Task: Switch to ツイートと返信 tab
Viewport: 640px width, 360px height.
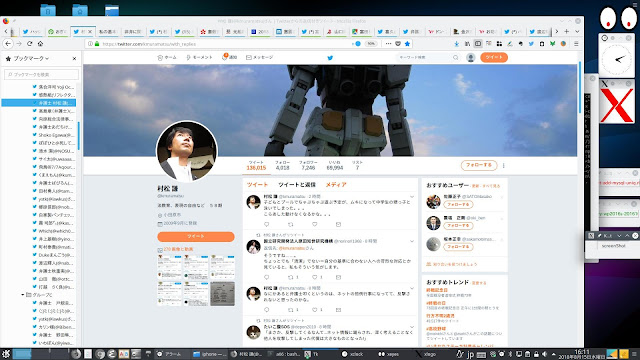Action: (297, 185)
